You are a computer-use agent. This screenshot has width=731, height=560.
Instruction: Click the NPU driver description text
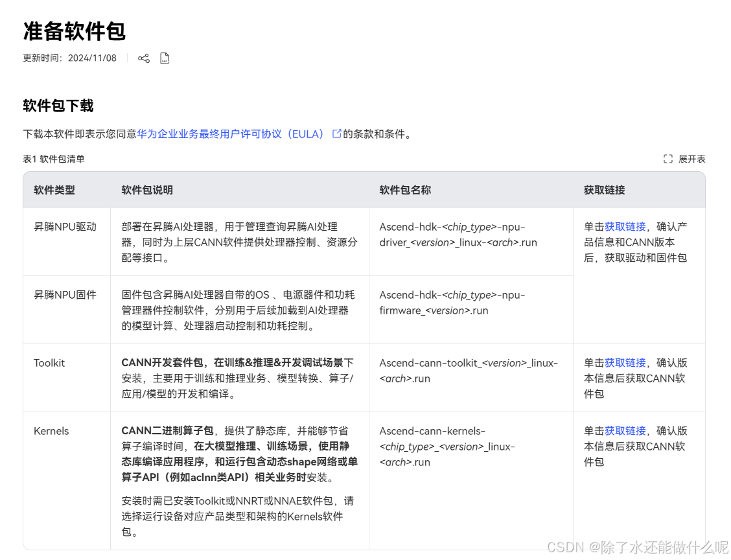(239, 242)
